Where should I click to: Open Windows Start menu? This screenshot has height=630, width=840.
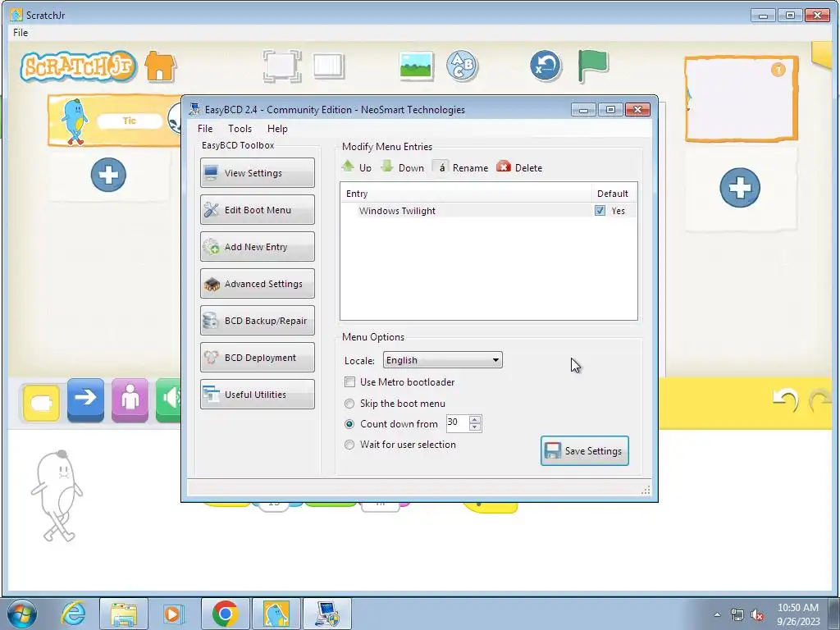22,614
